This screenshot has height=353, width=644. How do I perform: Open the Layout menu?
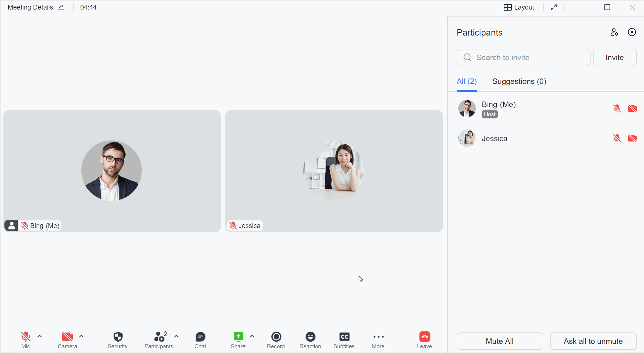(518, 7)
